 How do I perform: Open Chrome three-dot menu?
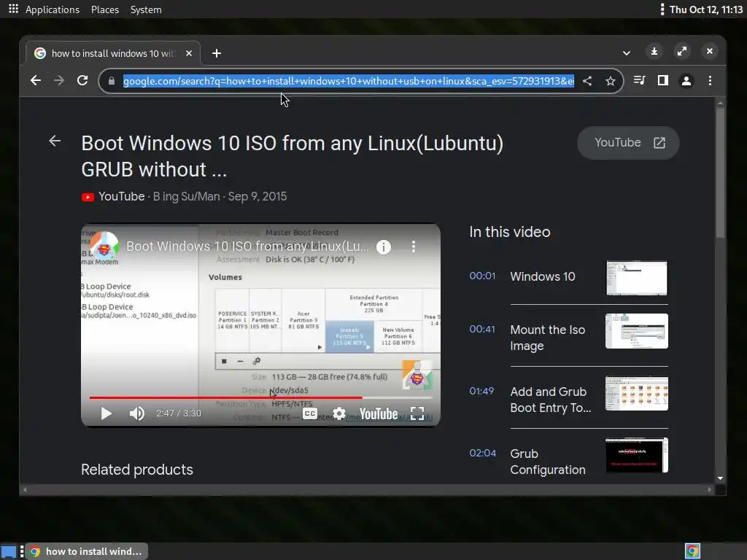pos(710,80)
